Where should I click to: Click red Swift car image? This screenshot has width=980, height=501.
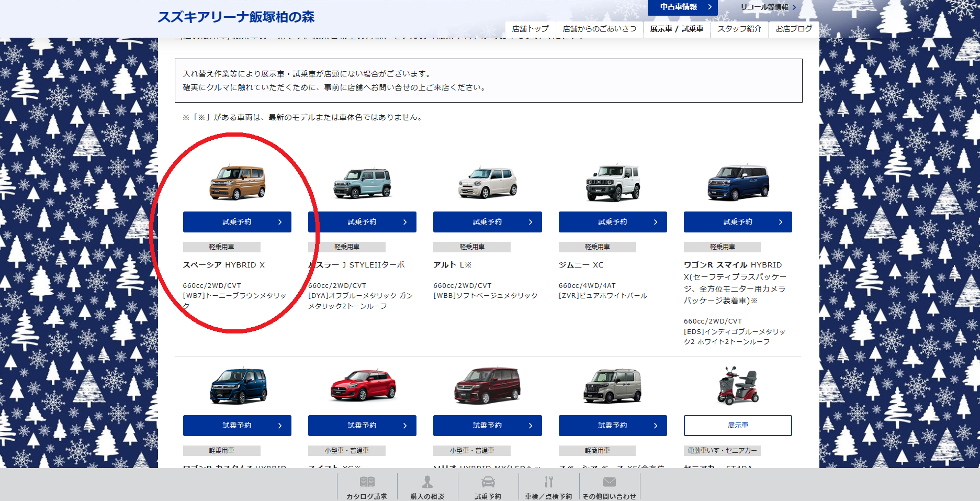click(x=363, y=386)
